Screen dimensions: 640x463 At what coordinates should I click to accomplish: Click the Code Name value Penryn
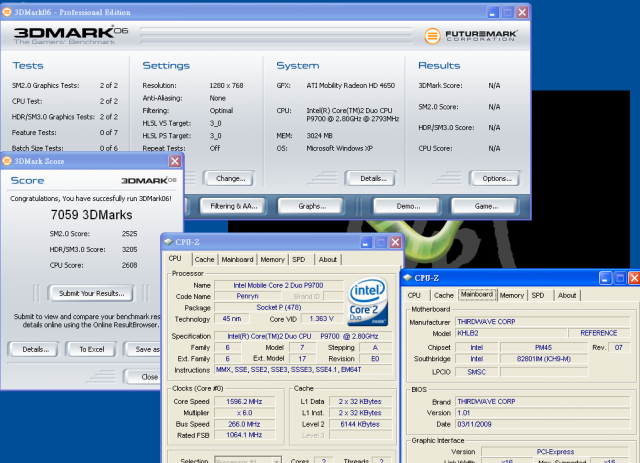(247, 296)
